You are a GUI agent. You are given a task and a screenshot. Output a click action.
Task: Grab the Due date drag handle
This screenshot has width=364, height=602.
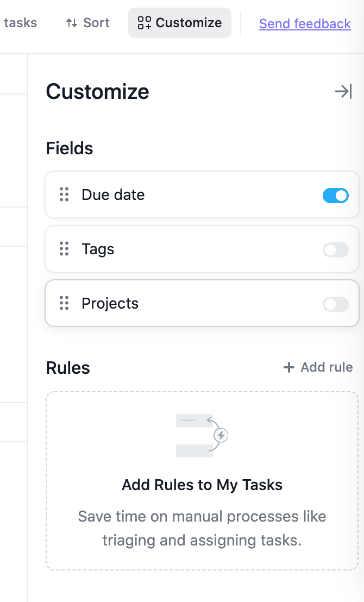pyautogui.click(x=64, y=195)
